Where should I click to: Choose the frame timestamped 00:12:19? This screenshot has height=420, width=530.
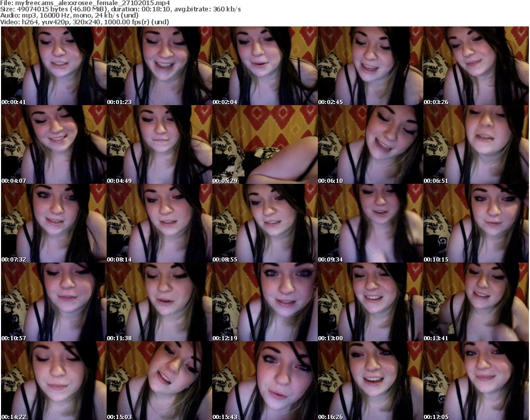264,302
